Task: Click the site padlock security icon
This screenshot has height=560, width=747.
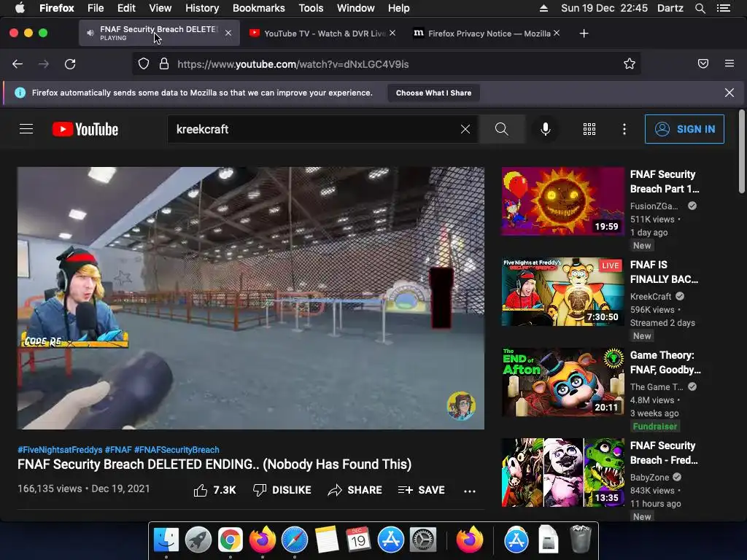Action: click(164, 64)
